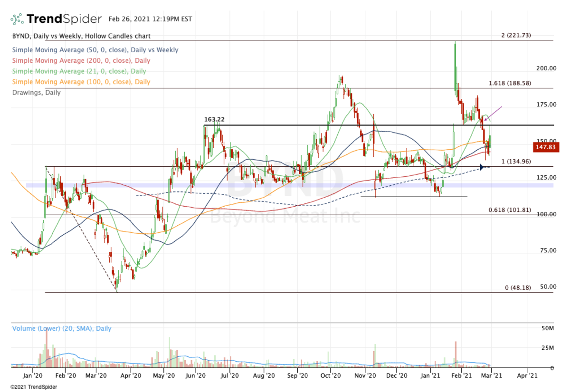Toggle the Simple Moving Average (200) legend entry
The image size is (570, 392).
tap(81, 61)
